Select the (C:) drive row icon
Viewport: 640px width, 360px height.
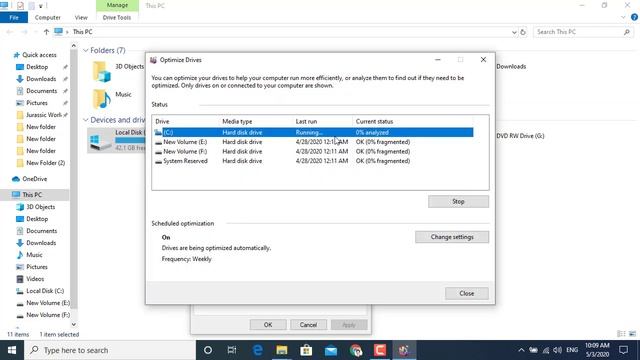pyautogui.click(x=158, y=132)
